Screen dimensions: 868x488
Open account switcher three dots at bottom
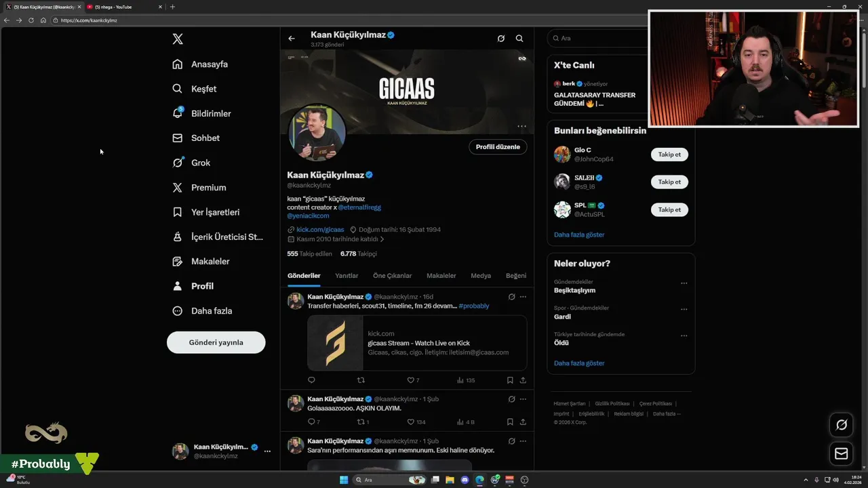click(x=267, y=451)
